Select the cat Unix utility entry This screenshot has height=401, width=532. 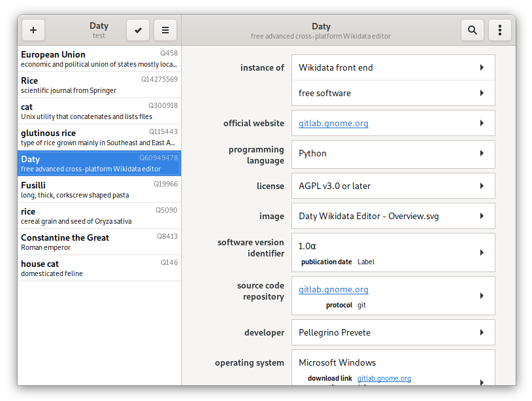coord(99,111)
